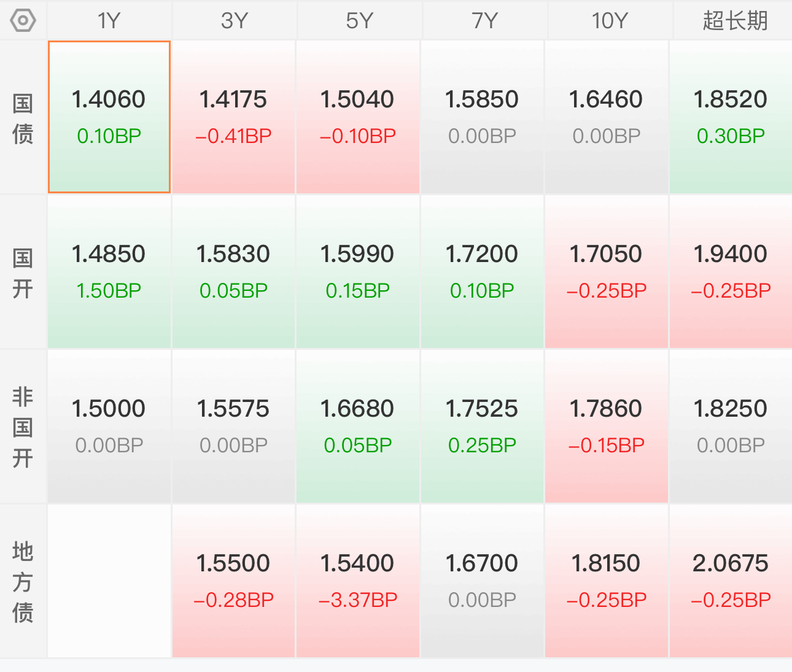Open the 1.4175 cell with -0.41BP
The width and height of the screenshot is (792, 672).
tap(234, 117)
